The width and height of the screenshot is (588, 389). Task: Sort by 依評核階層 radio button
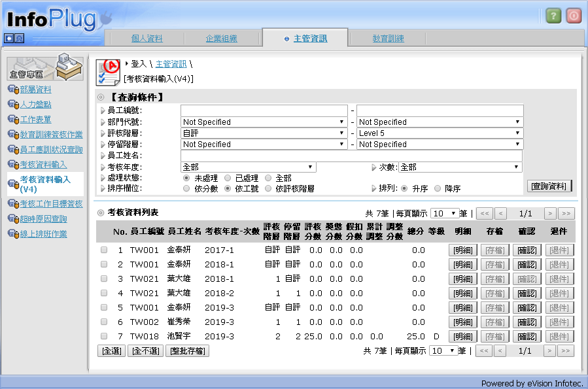pyautogui.click(x=268, y=188)
